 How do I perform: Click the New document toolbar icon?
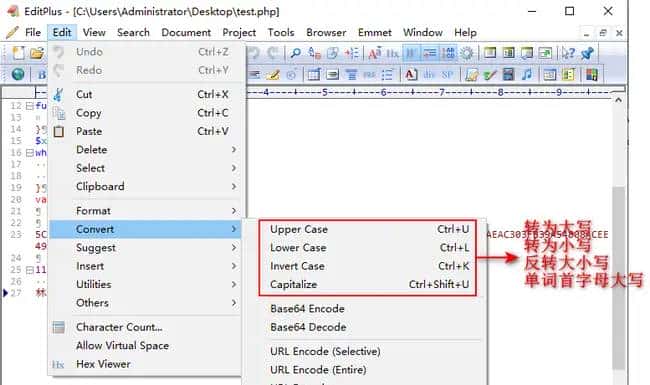tap(18, 53)
